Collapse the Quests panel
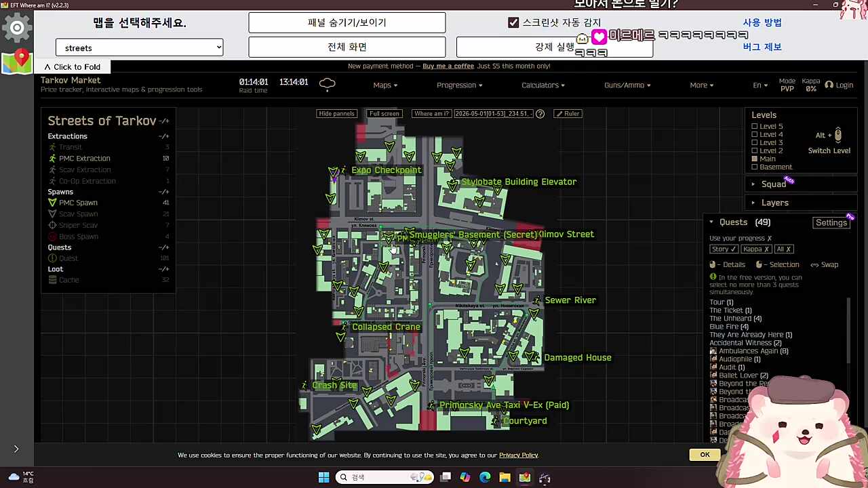This screenshot has height=488, width=868. click(x=711, y=222)
